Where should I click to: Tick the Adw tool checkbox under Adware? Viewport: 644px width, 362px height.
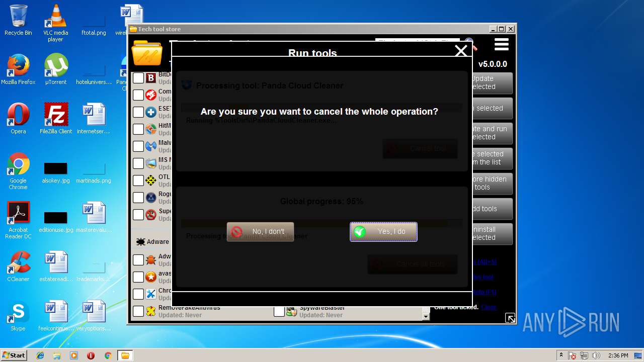click(138, 260)
